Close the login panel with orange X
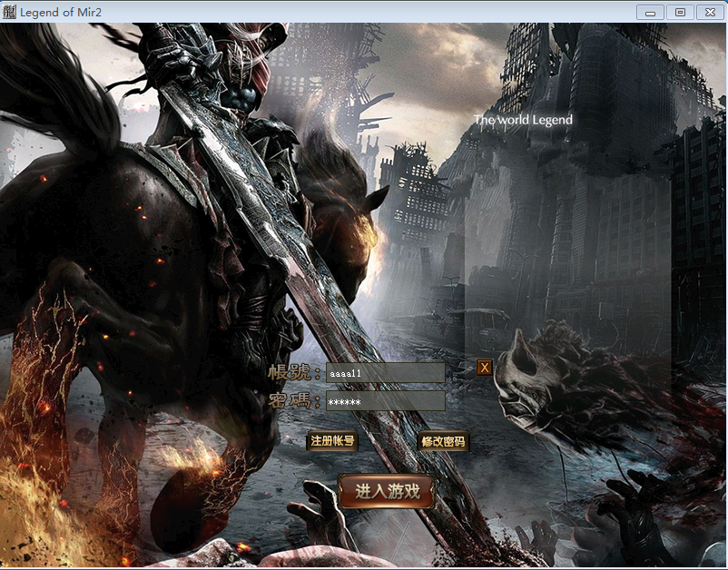Screen dimensions: 728x570 484,368
